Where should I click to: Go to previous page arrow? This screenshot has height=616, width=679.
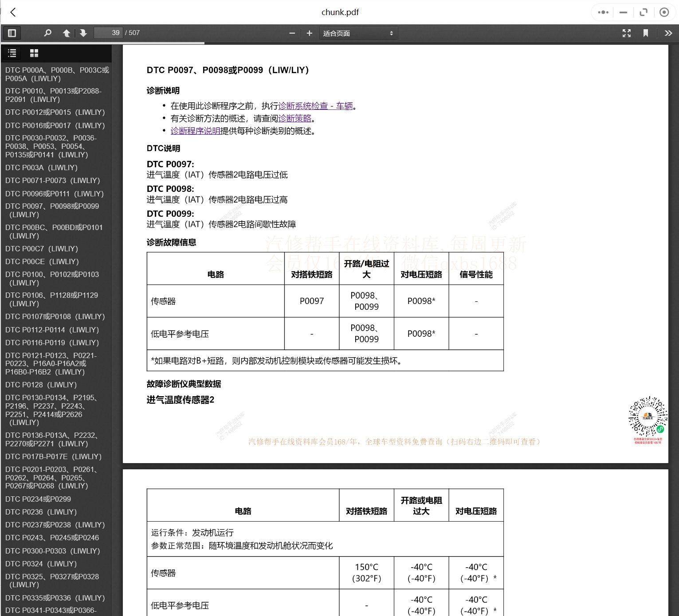pos(67,33)
